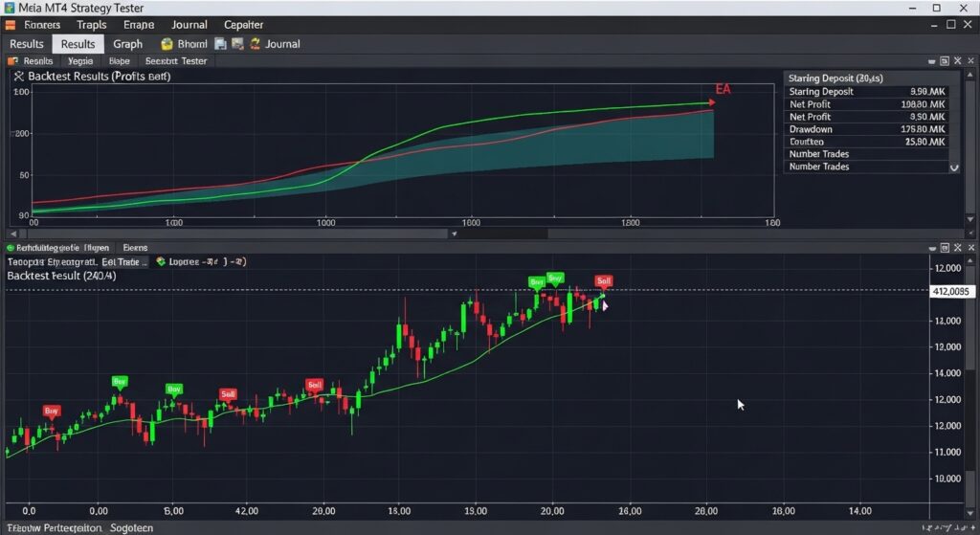Click tools icon beside Backtest Results title
The width and height of the screenshot is (980, 535).
[19, 77]
